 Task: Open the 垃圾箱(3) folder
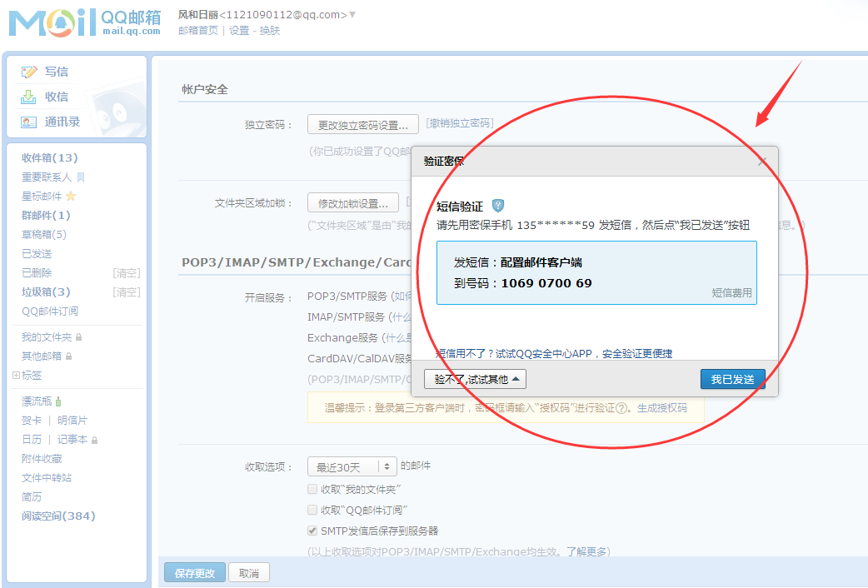click(46, 292)
